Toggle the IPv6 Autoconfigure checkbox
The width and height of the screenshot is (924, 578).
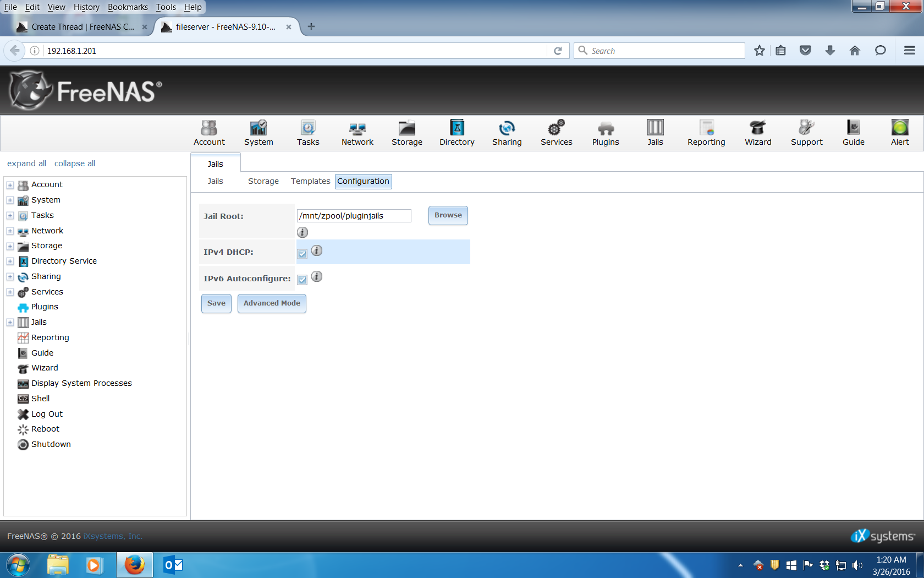(302, 280)
